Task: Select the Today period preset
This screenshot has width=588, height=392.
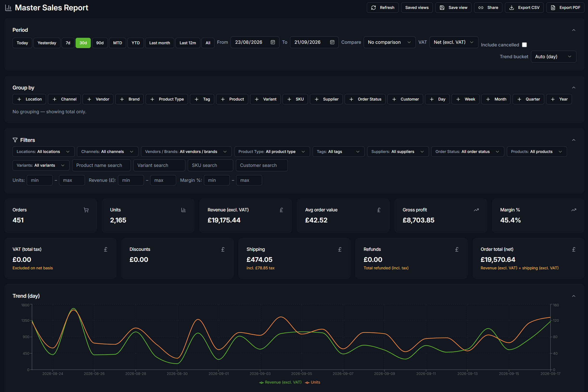Action: [22, 43]
